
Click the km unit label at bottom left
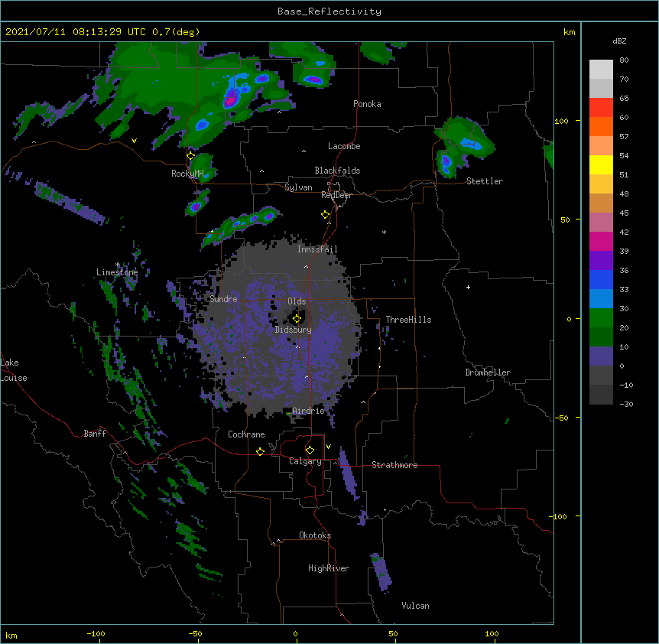[11, 635]
